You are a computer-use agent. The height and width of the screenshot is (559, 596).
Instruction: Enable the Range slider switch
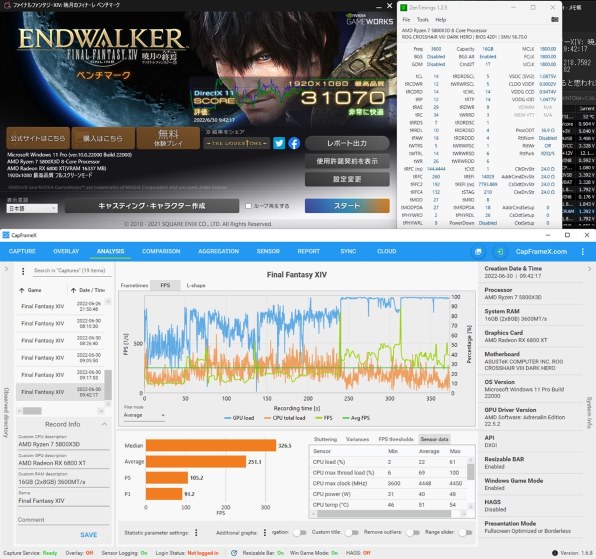click(465, 532)
